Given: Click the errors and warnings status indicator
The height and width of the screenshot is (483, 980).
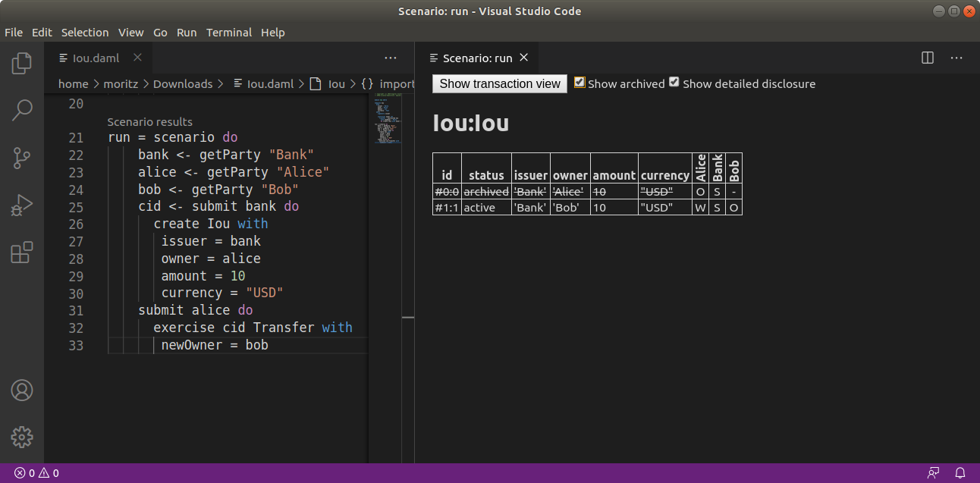Looking at the screenshot, I should 36,473.
